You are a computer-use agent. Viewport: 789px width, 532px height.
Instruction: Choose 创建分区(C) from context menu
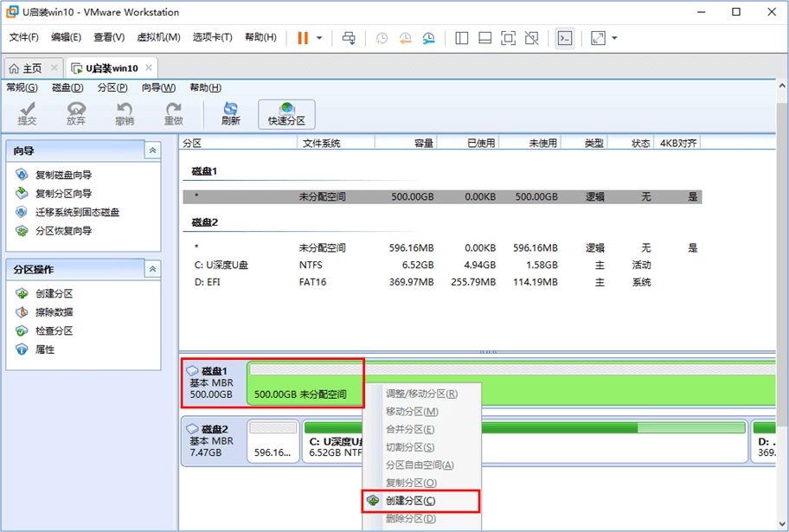(420, 501)
